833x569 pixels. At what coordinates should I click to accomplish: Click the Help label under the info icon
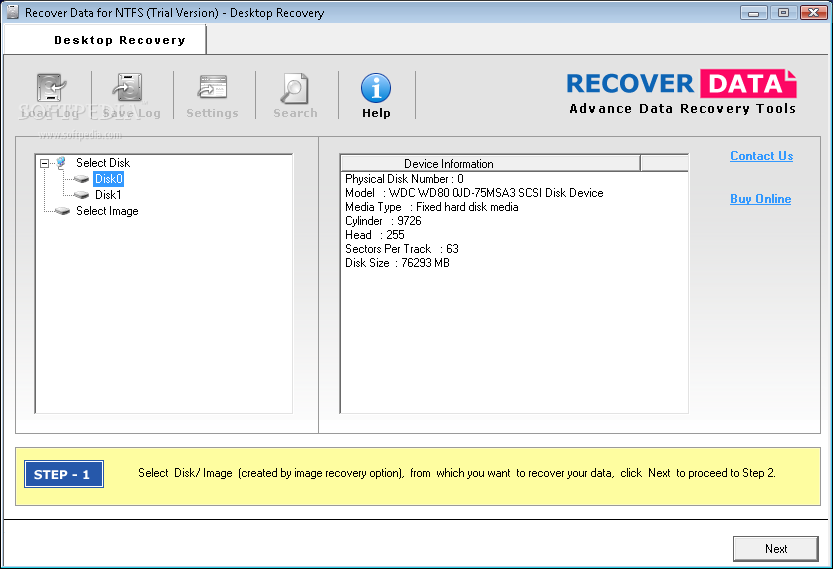point(376,113)
